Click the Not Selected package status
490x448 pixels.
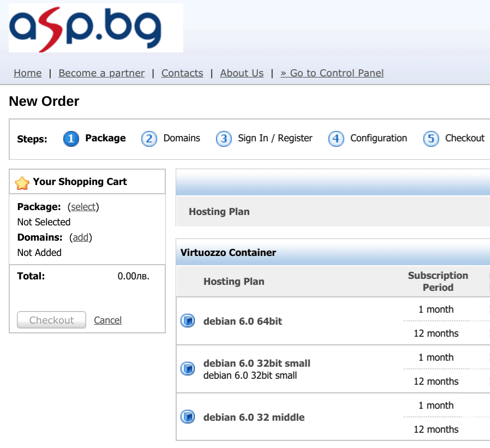pos(44,222)
